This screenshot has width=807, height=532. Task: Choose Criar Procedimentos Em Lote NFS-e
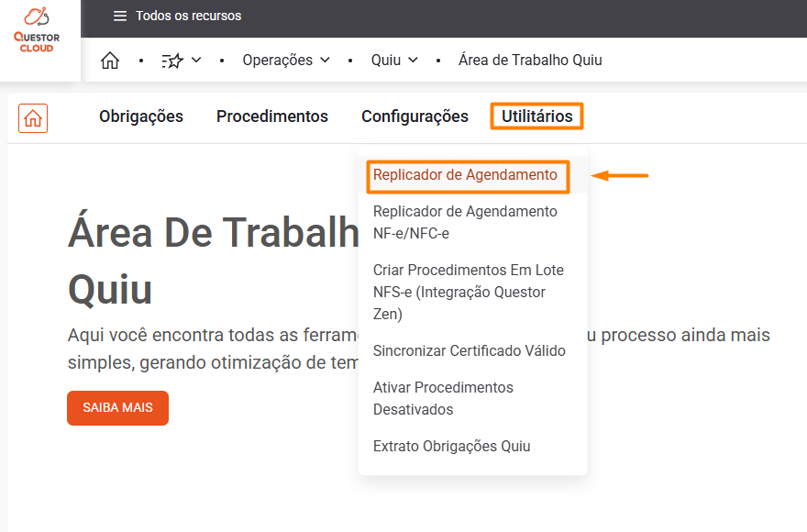pos(468,292)
